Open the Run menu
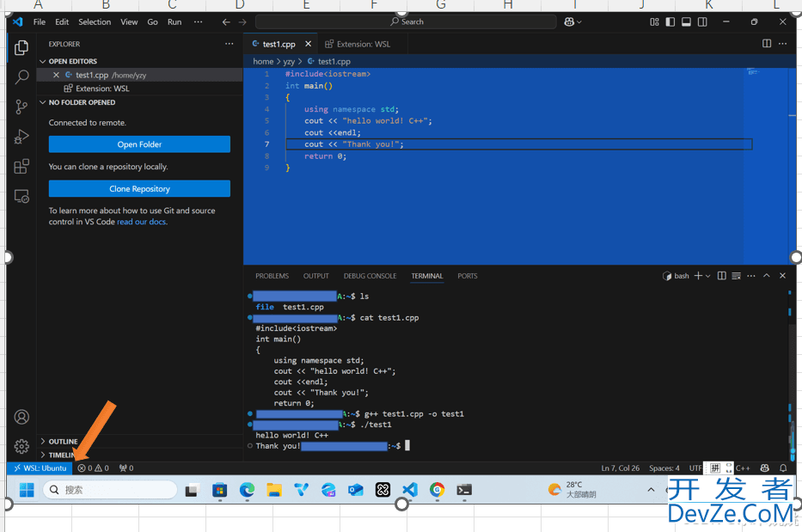802x532 pixels. pos(174,22)
